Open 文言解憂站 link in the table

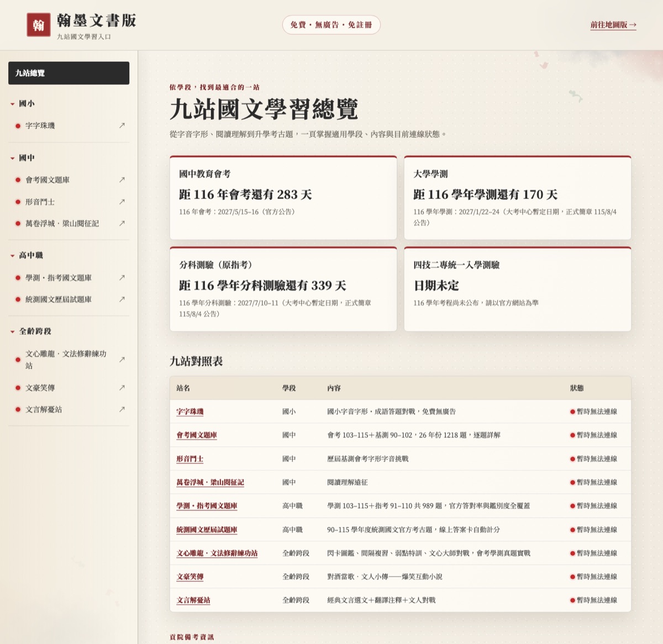pyautogui.click(x=193, y=600)
